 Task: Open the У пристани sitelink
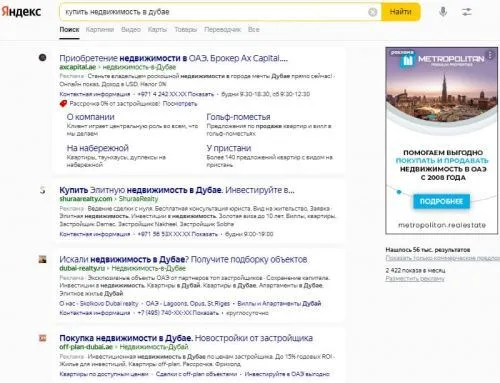229,148
